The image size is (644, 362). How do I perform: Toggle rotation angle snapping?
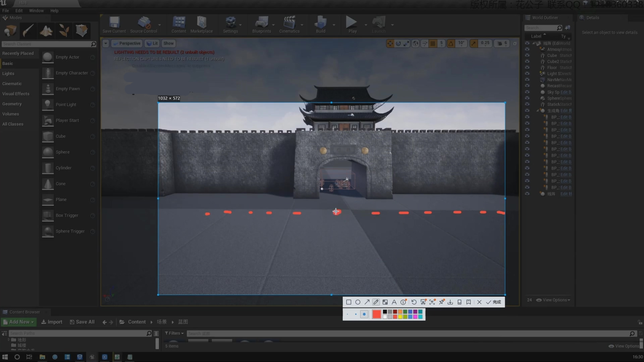[451, 44]
